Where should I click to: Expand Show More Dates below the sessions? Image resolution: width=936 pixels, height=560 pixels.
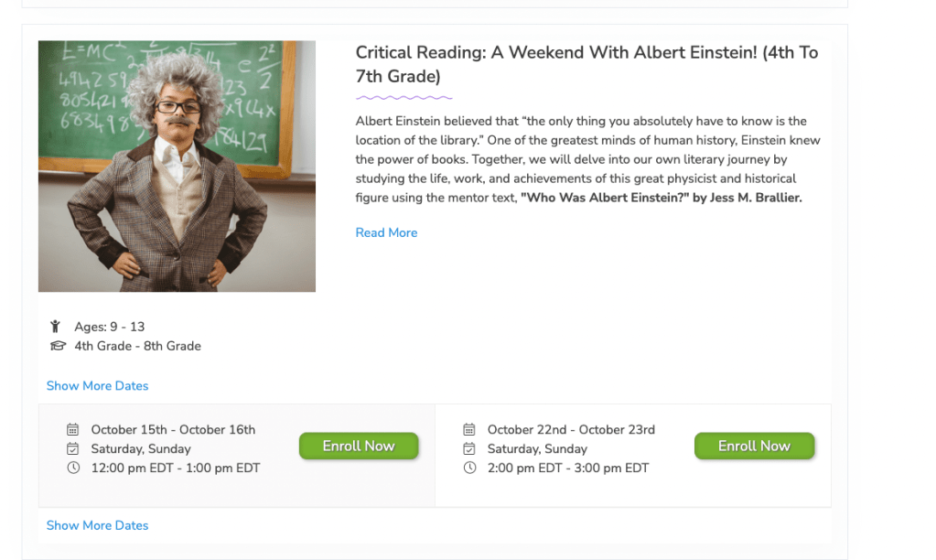coord(97,525)
